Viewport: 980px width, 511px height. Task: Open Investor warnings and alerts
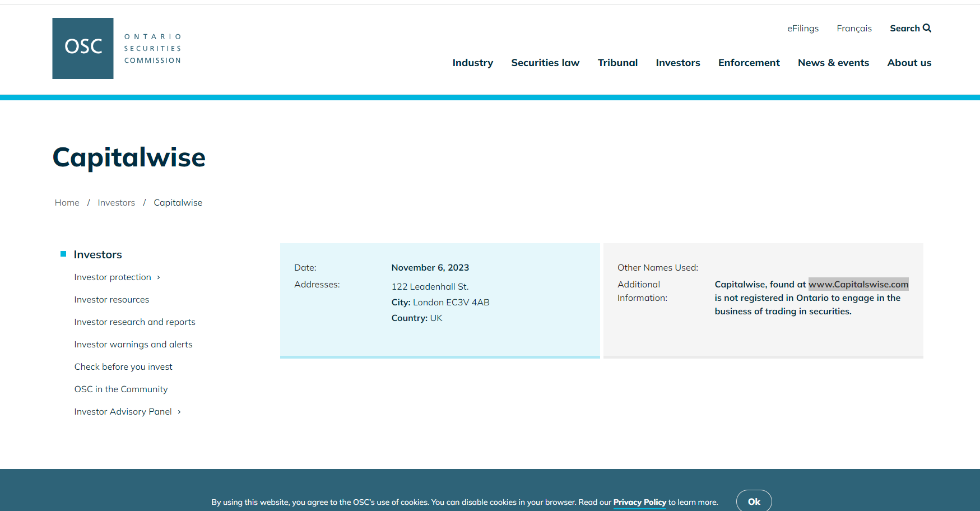point(133,345)
